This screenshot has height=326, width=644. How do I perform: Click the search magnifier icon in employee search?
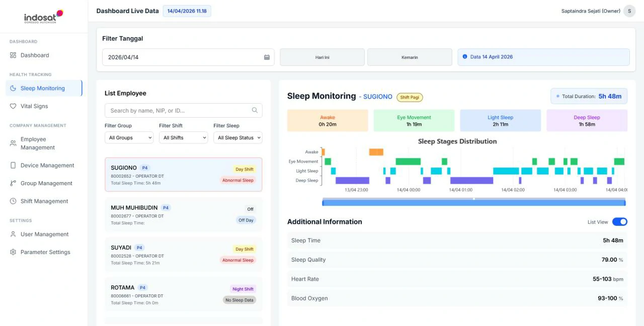[255, 111]
